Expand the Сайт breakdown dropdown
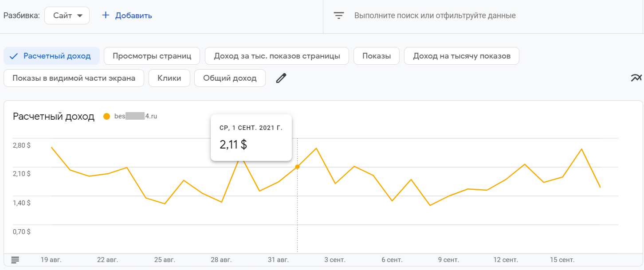This screenshot has height=270, width=644. 67,16
